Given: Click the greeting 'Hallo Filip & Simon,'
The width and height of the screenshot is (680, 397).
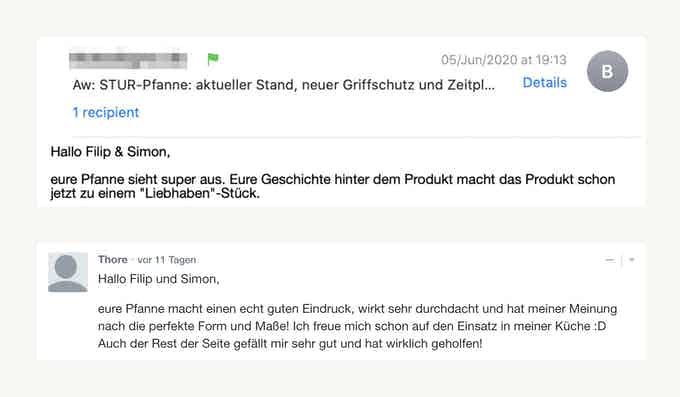Looking at the screenshot, I should 110,152.
